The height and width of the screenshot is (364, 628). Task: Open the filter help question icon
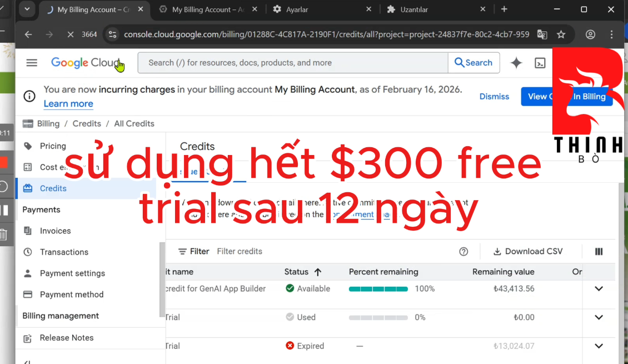(463, 252)
